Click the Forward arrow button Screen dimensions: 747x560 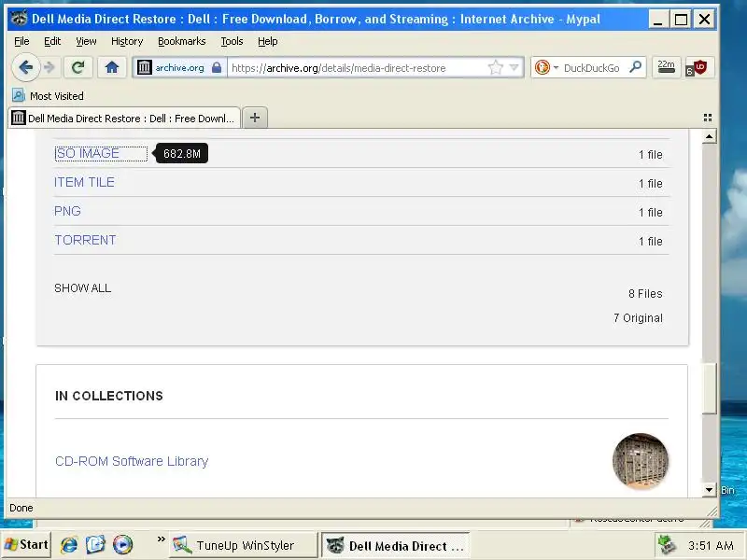click(49, 67)
